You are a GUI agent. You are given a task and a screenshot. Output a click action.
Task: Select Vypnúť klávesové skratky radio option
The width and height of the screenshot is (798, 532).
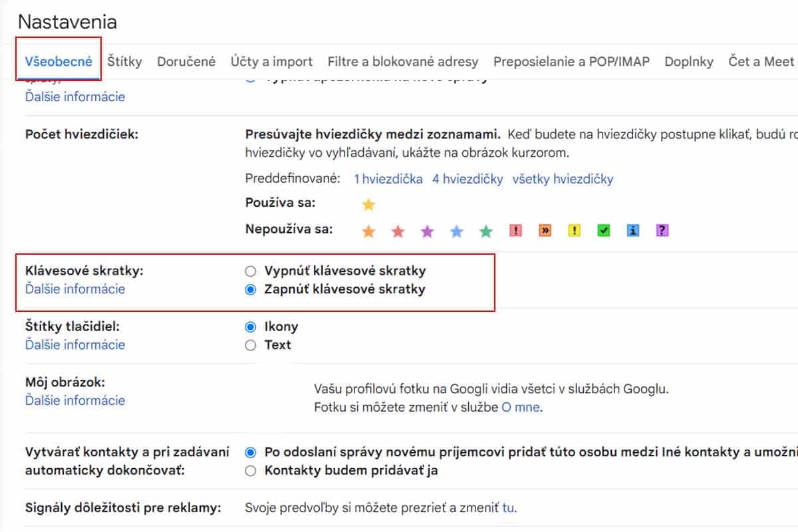click(x=251, y=271)
